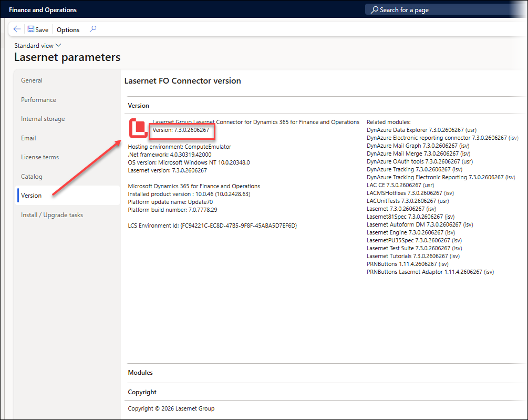Click DynAzure OAuth tools module line
528x420 pixels.
[x=420, y=162]
